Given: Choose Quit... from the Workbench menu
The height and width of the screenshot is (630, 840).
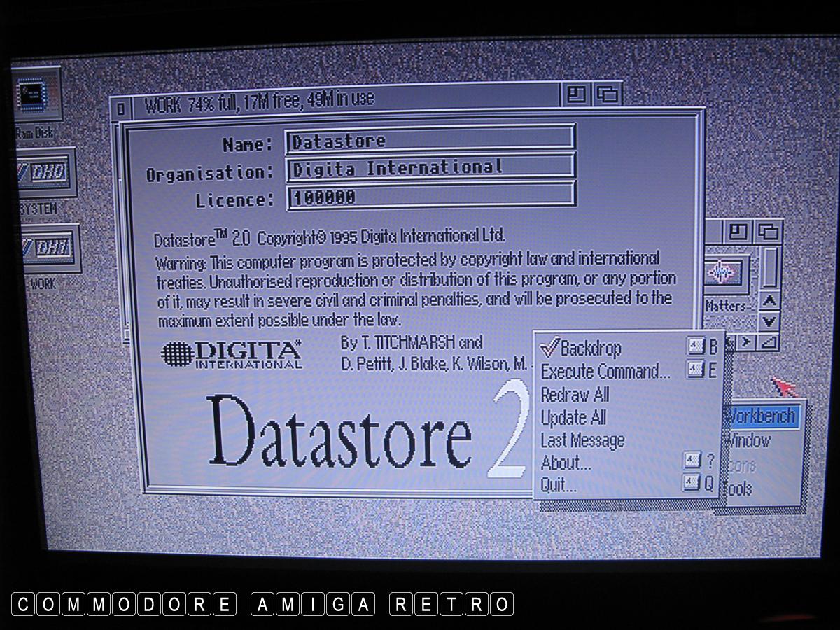Looking at the screenshot, I should pos(559,484).
